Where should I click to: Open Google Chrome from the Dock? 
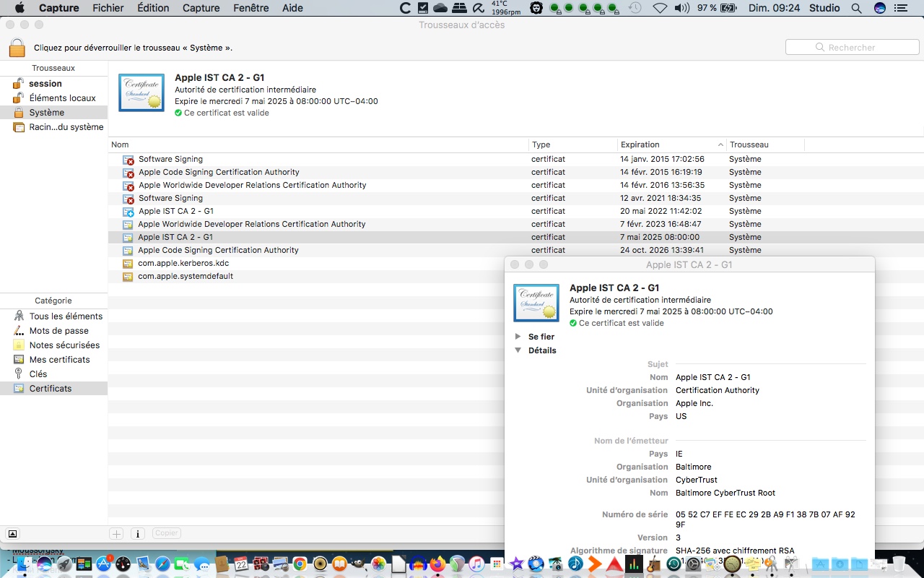300,564
